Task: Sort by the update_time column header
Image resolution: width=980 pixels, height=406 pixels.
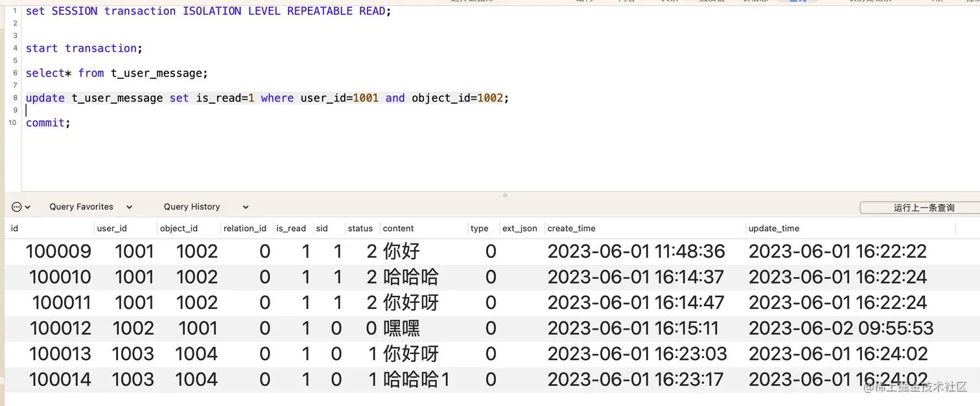Action: point(774,228)
